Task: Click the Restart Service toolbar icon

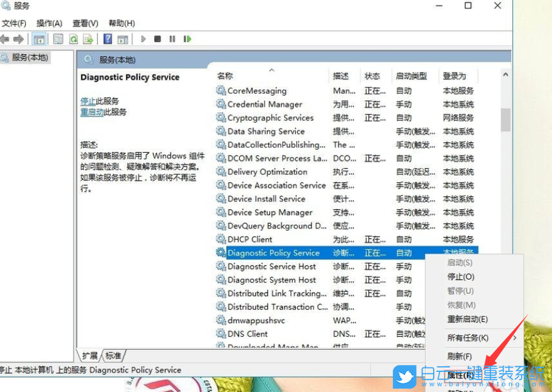Action: pos(188,38)
